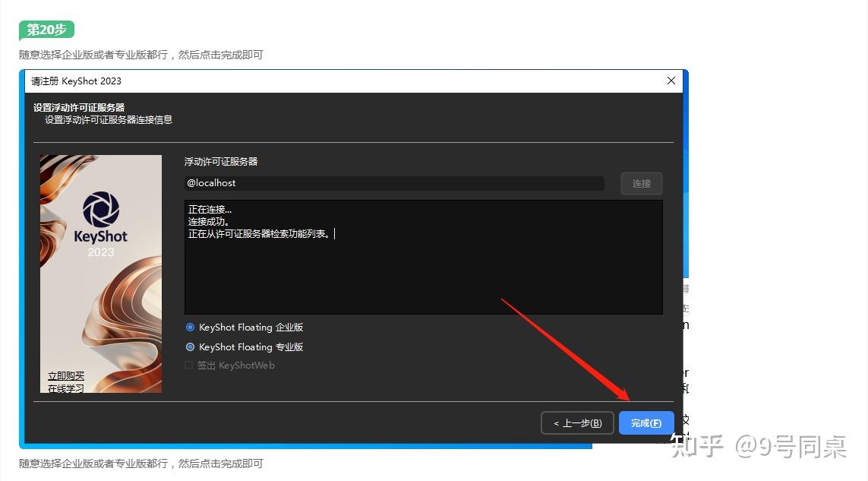Viewport: 868px width, 481px height.
Task: Click the 上一步(B) button
Action: 577,422
